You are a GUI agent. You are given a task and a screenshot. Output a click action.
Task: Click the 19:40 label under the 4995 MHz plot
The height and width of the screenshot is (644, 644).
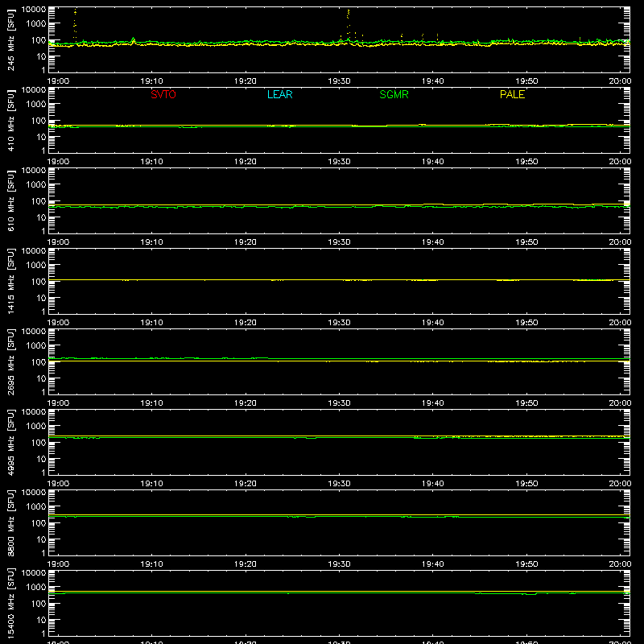pos(433,484)
